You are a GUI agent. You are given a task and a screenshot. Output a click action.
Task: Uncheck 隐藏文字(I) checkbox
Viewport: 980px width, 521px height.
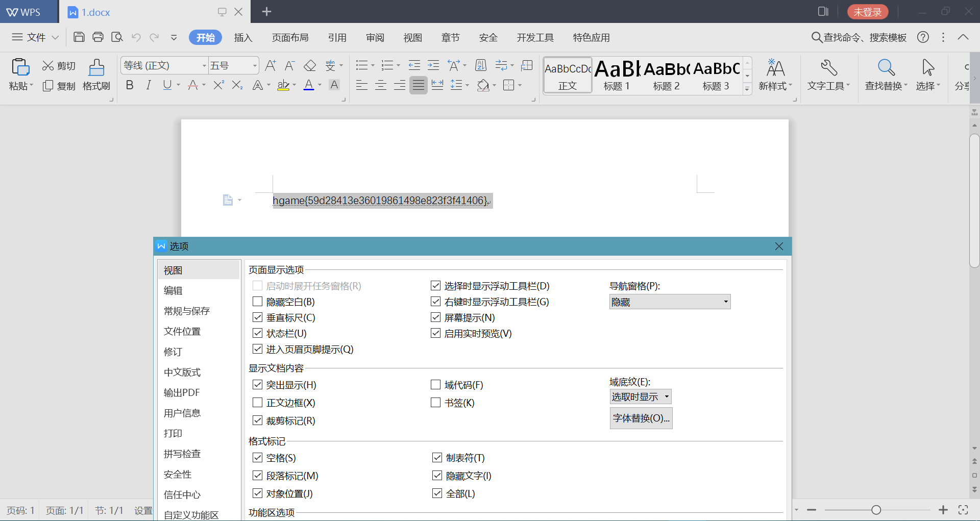point(437,476)
